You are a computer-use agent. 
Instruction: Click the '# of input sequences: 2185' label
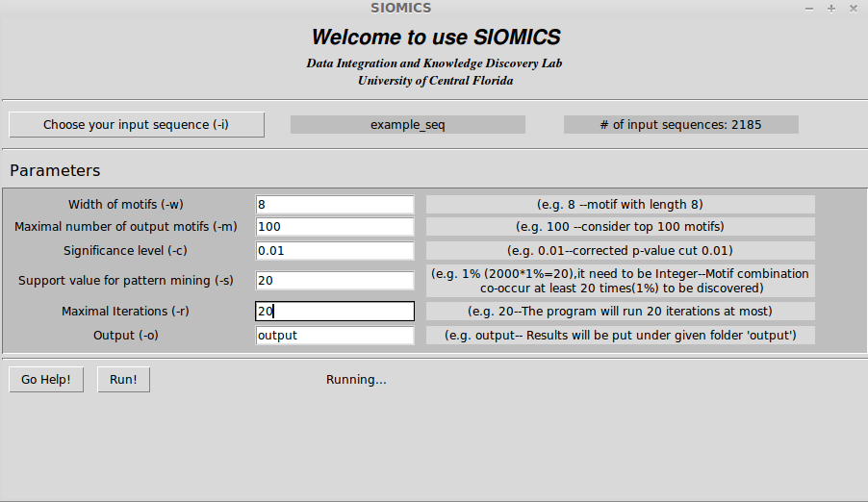tap(681, 124)
